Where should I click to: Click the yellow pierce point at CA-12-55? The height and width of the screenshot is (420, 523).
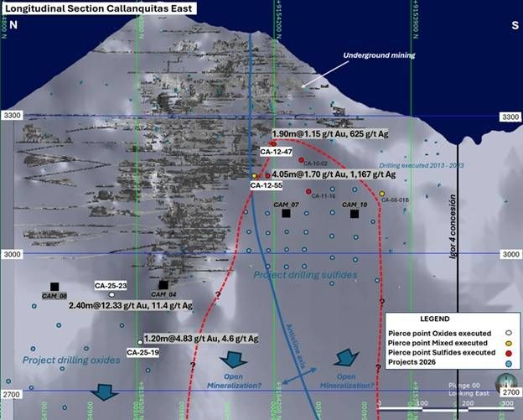tap(254, 175)
